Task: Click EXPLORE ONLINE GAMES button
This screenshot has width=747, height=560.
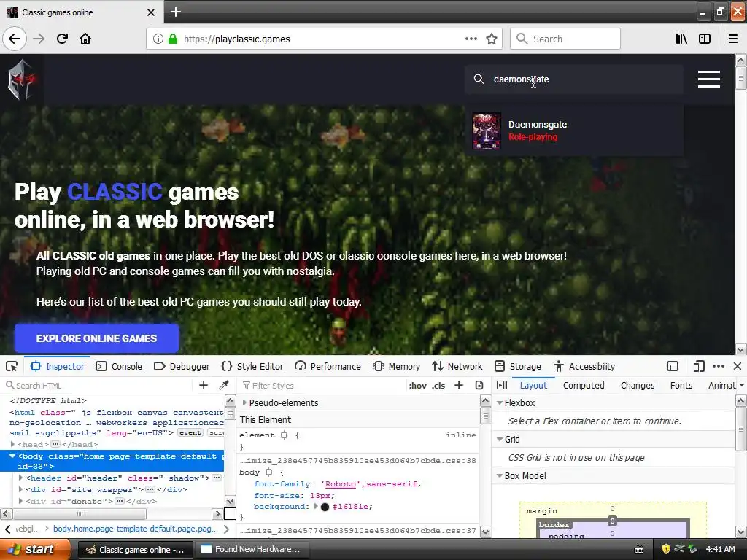Action: point(97,338)
